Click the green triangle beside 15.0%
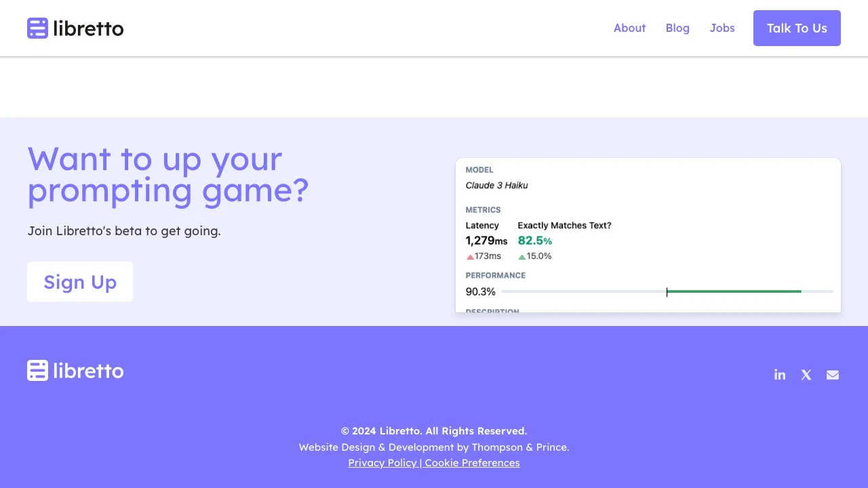 pyautogui.click(x=522, y=257)
